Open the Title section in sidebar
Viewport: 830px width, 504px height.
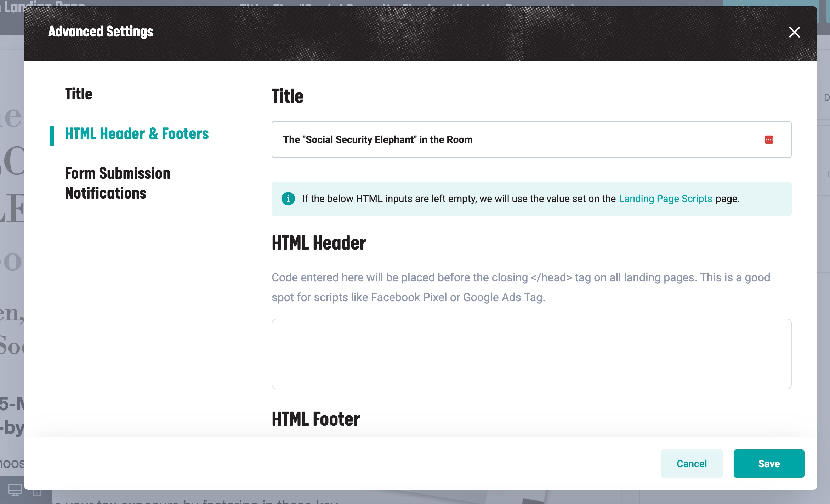[79, 94]
